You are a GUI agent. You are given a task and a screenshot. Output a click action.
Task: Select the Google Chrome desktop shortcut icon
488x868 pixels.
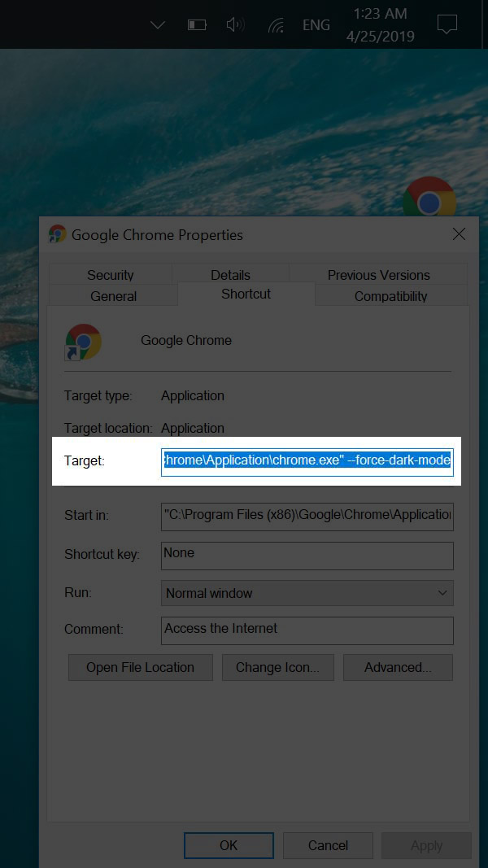click(x=429, y=197)
